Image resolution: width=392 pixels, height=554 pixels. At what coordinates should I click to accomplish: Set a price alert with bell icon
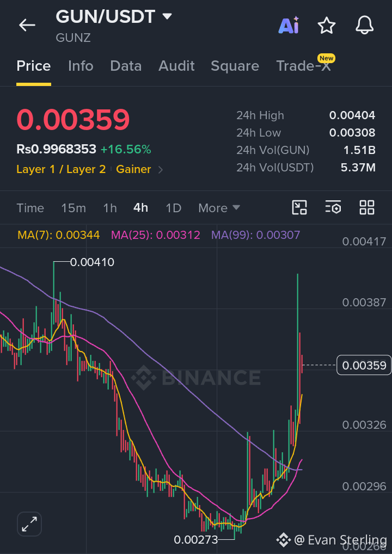click(x=364, y=26)
